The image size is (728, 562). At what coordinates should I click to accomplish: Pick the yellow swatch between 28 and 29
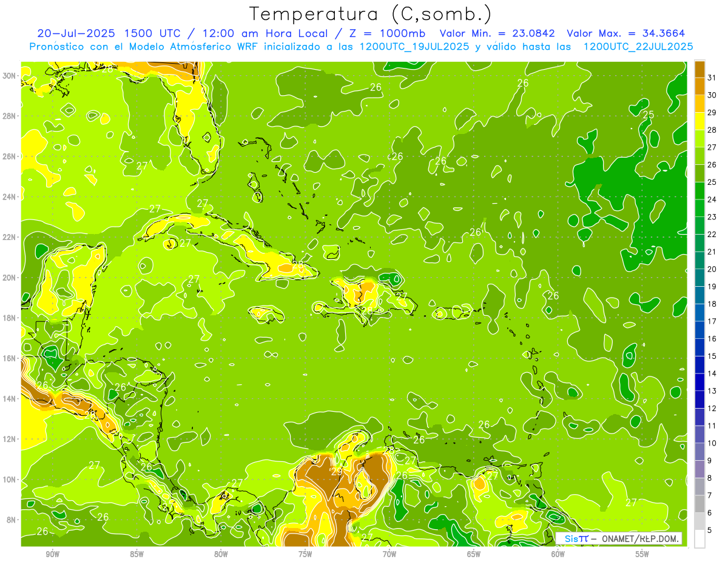pyautogui.click(x=699, y=122)
